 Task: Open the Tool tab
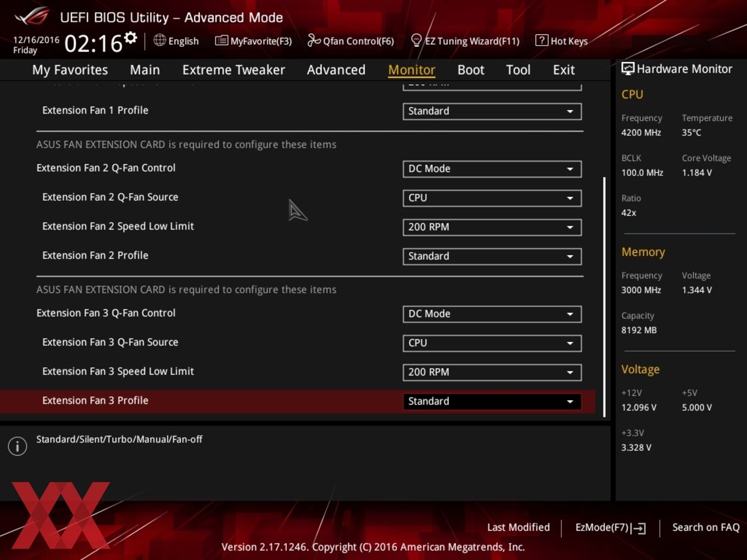pos(518,70)
